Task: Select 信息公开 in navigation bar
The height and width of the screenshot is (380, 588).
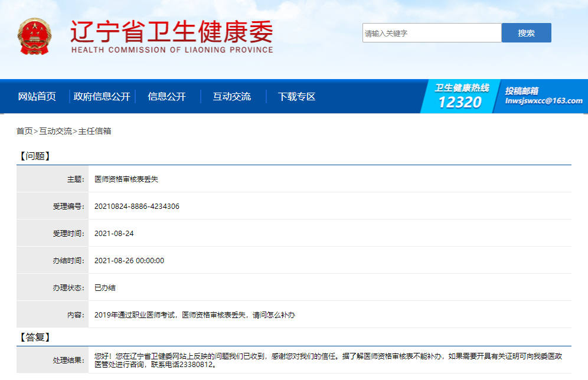Action: pyautogui.click(x=166, y=97)
